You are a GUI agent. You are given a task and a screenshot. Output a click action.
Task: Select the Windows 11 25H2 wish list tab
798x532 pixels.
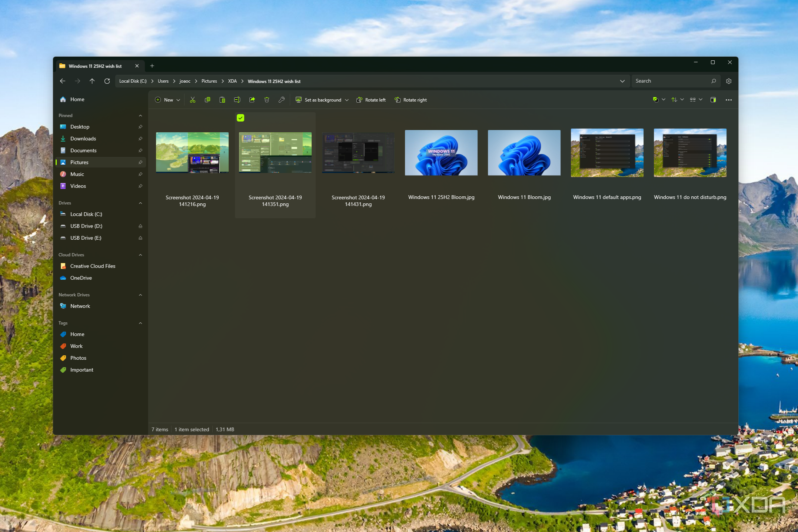[x=96, y=66]
